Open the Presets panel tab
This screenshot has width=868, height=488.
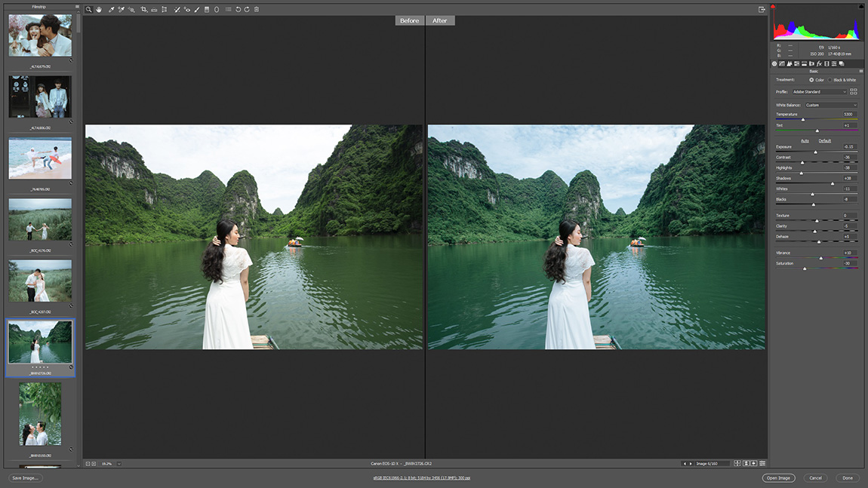tap(834, 63)
